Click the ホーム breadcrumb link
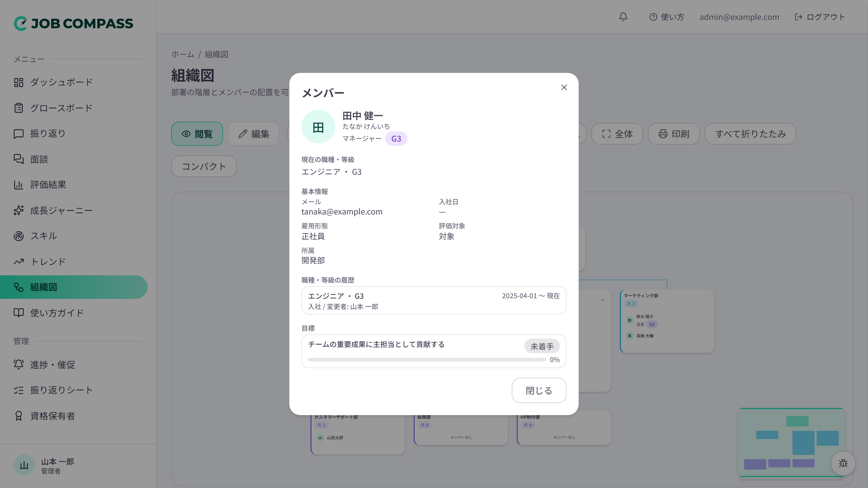 (183, 54)
